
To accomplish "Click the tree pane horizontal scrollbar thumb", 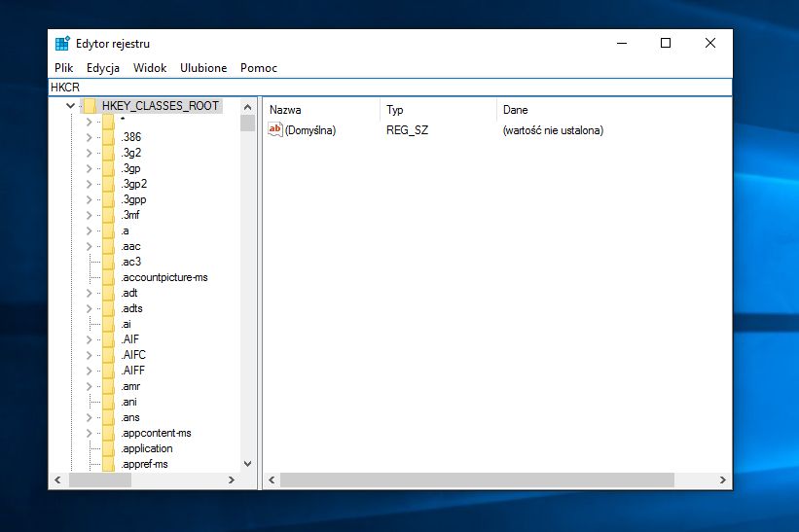I will click(x=100, y=479).
